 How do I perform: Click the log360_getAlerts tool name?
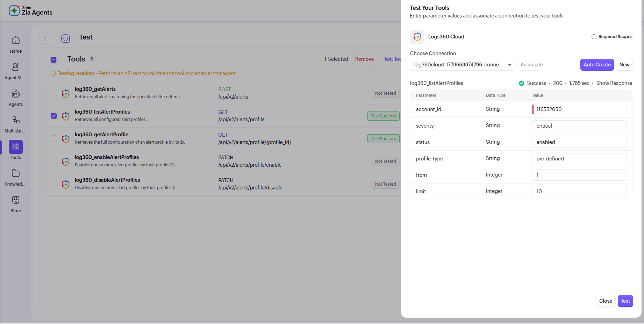95,89
